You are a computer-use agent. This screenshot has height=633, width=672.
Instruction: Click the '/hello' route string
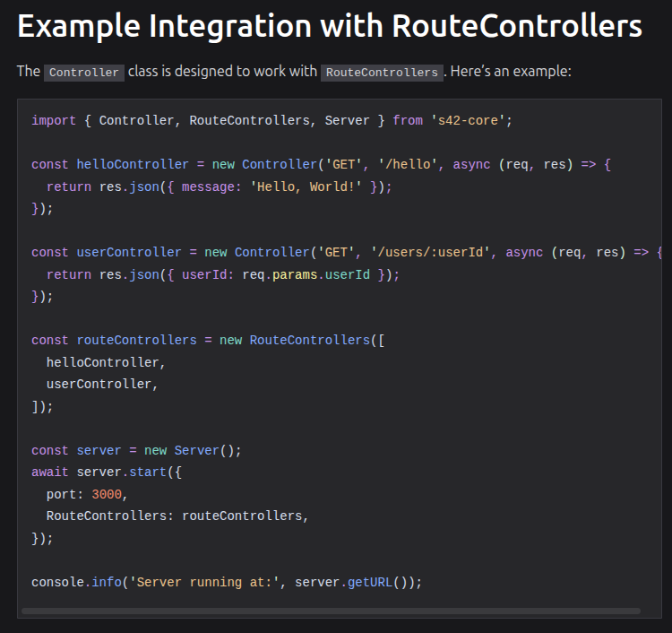pyautogui.click(x=407, y=165)
